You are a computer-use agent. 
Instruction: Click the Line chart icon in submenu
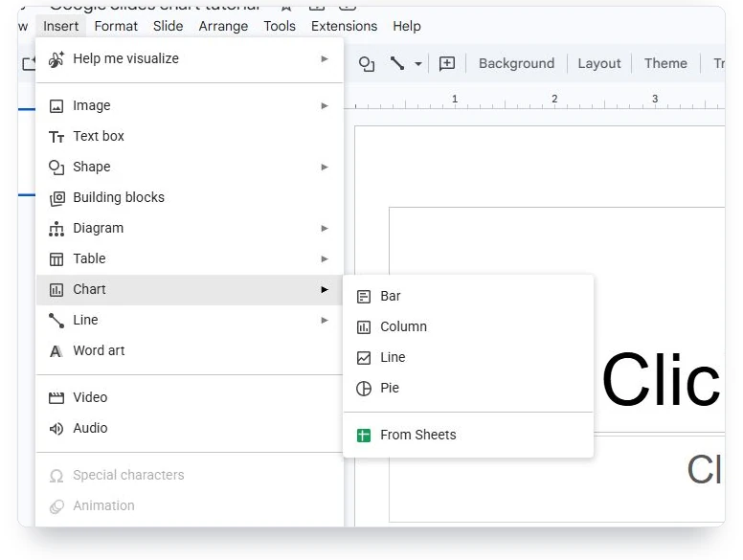coord(364,358)
